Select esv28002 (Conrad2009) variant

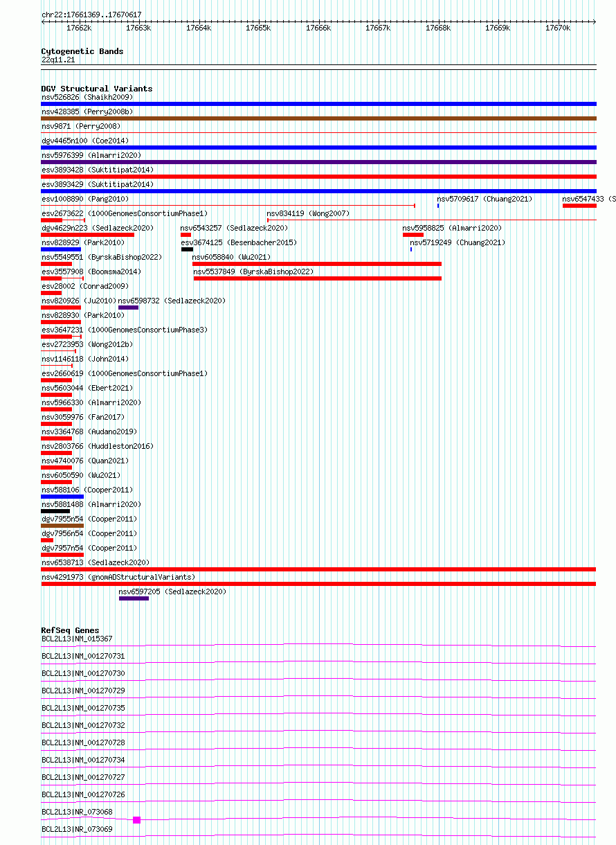tap(85, 286)
